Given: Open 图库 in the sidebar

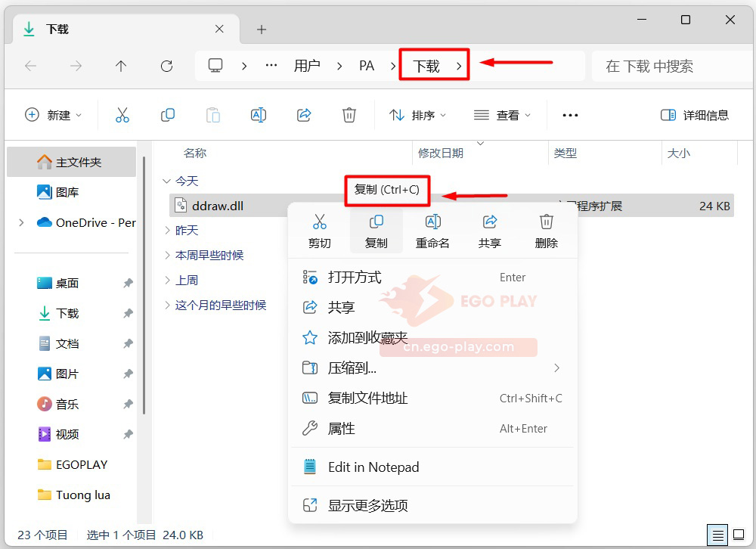Looking at the screenshot, I should [71, 193].
